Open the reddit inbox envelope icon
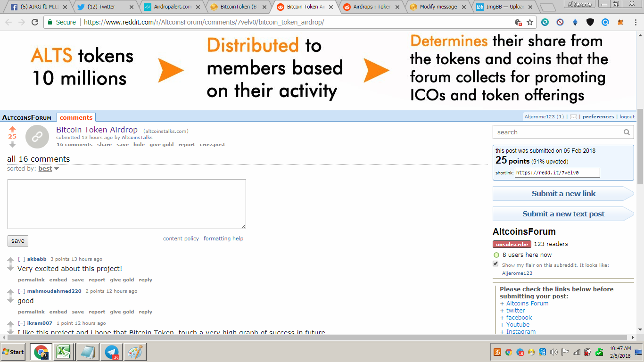The width and height of the screenshot is (644, 362). pos(573,117)
